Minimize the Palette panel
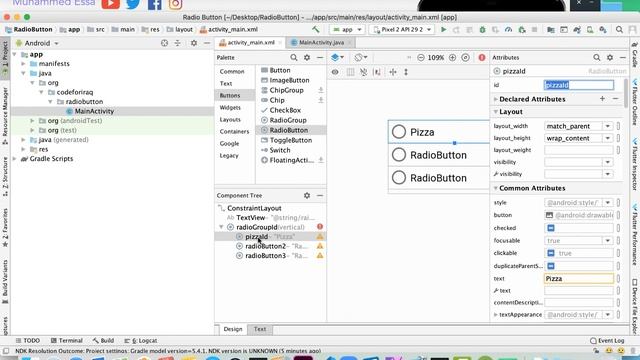Viewport: 640px width, 360px height. point(320,58)
